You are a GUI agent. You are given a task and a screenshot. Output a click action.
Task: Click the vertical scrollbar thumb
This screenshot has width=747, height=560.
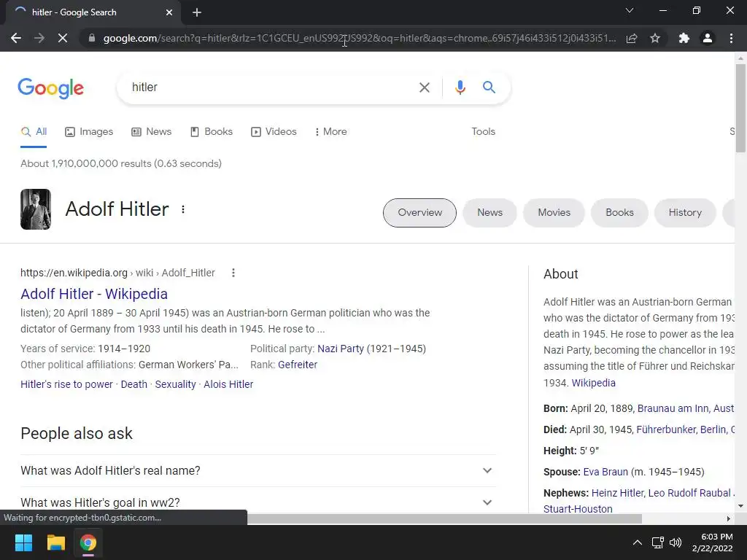click(740, 108)
